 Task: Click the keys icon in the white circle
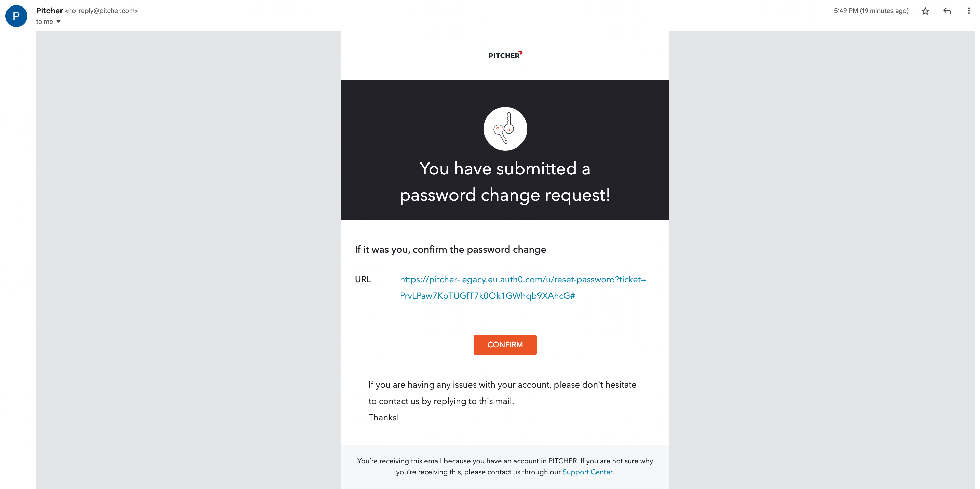(505, 128)
